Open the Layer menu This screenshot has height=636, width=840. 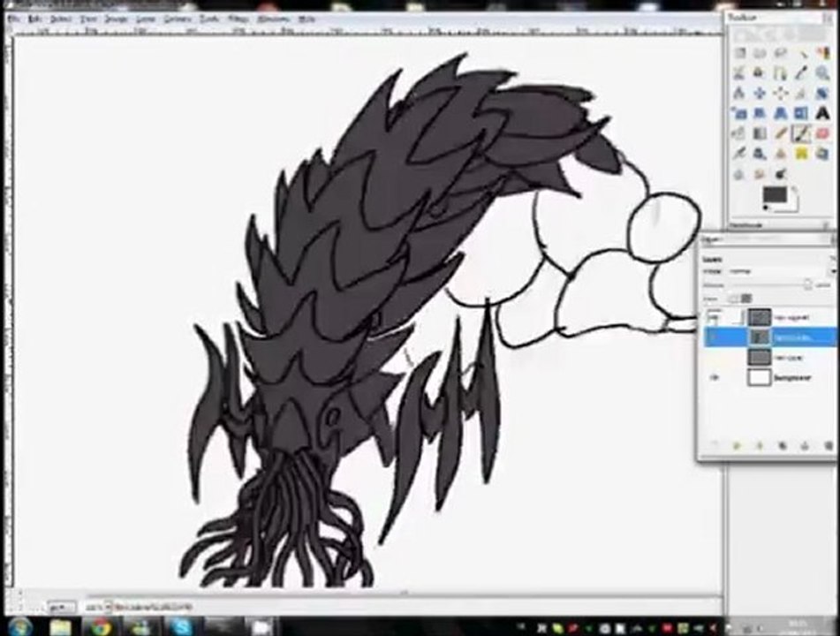[146, 19]
